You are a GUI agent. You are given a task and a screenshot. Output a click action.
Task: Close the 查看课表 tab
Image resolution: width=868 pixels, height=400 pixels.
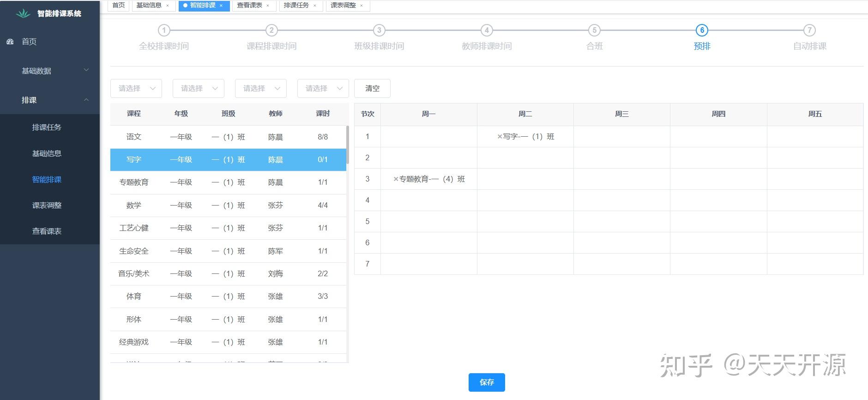pyautogui.click(x=268, y=6)
